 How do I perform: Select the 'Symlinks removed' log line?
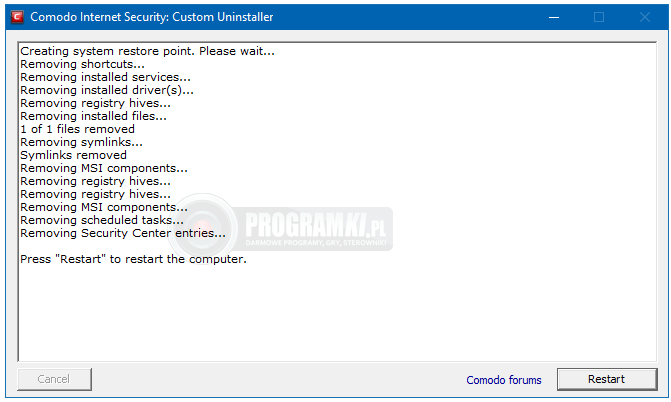pyautogui.click(x=73, y=155)
